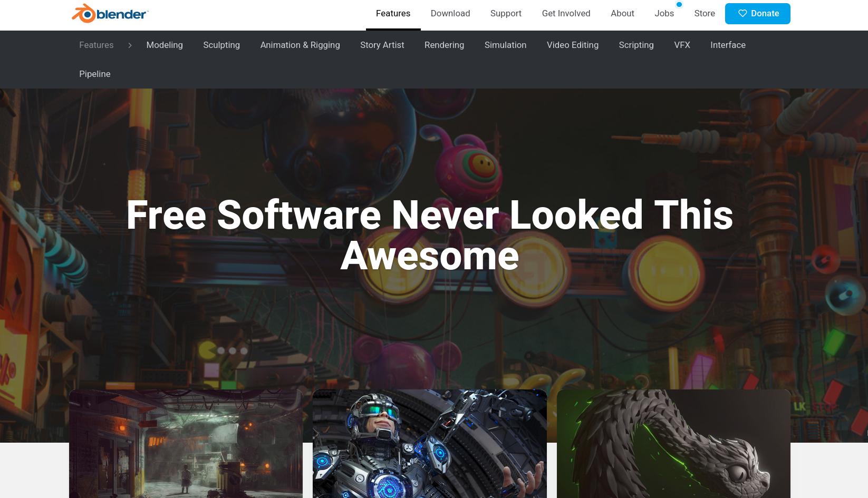Click the Free Software Never Looked This Awesome heading
The image size is (868, 498).
430,236
